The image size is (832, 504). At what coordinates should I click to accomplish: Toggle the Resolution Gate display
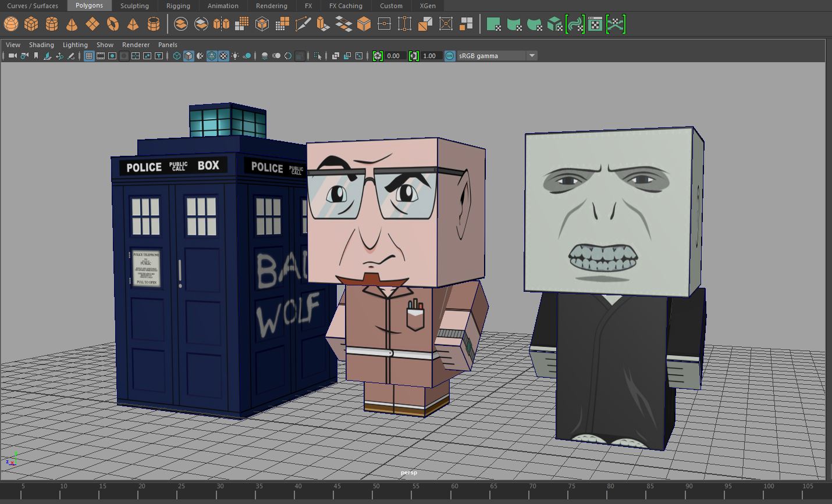pos(112,56)
